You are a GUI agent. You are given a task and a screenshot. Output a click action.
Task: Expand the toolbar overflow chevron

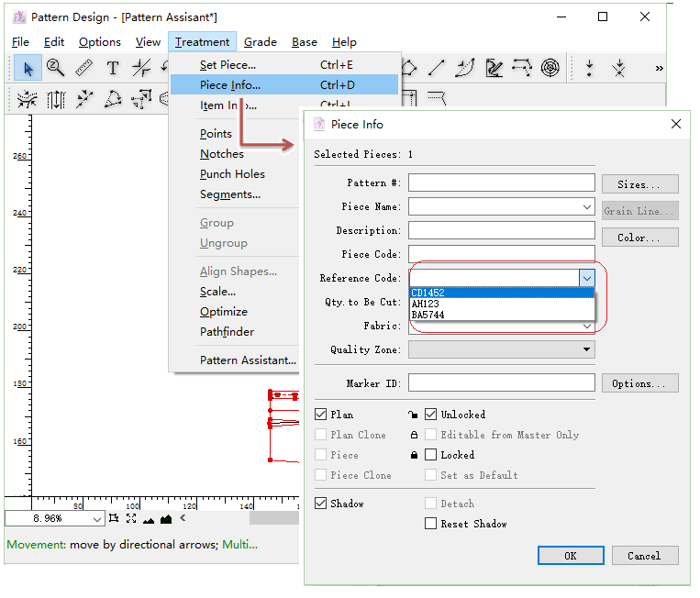pos(659,68)
